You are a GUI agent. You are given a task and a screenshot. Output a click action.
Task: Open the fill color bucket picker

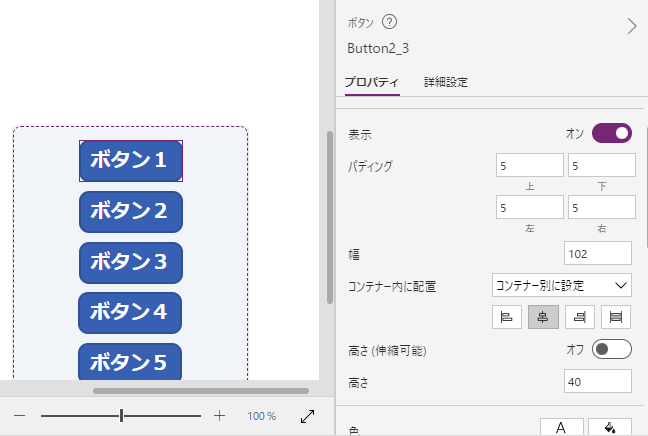click(610, 427)
